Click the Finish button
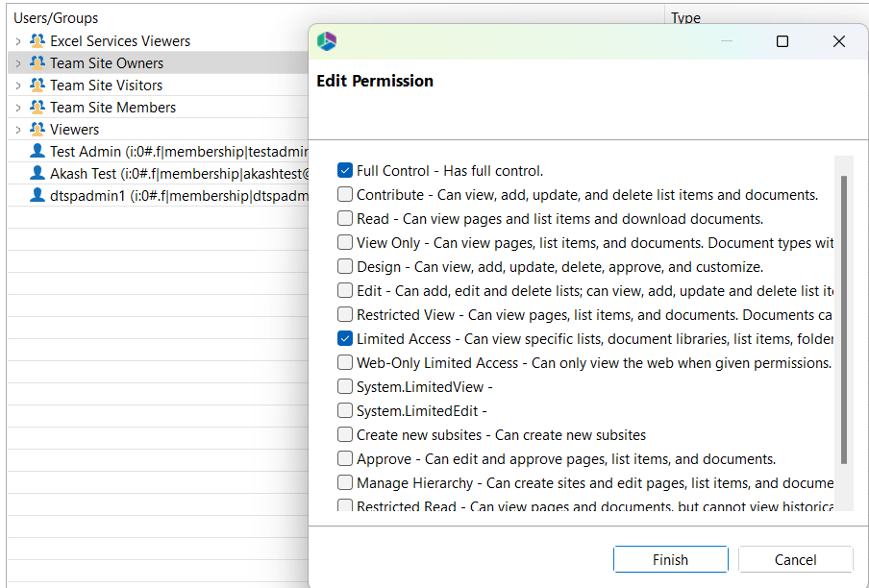The image size is (869, 588). click(x=670, y=558)
